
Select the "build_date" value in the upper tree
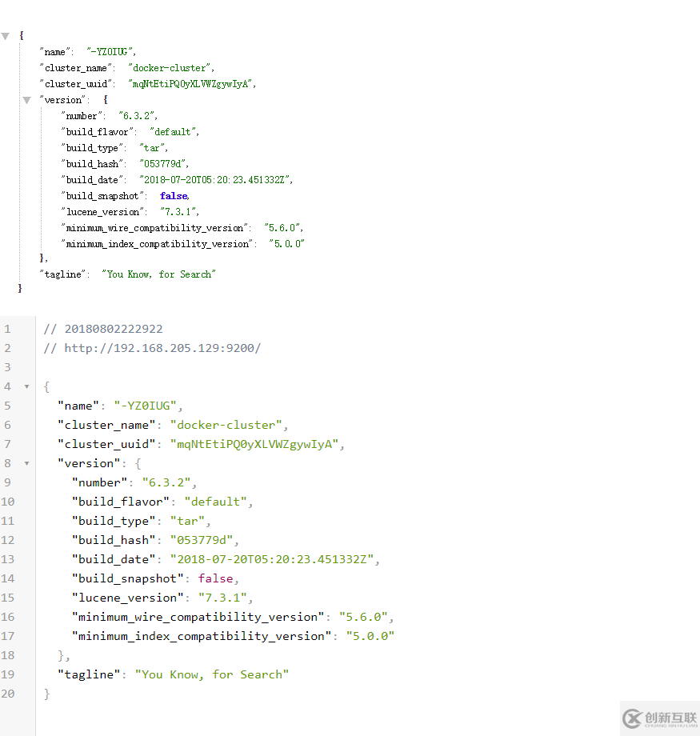point(215,180)
